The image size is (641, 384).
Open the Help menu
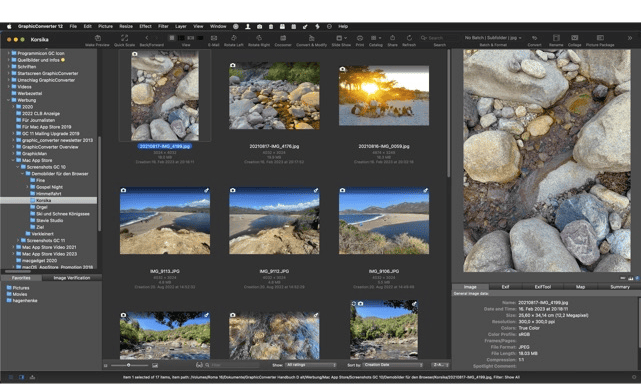click(x=343, y=26)
